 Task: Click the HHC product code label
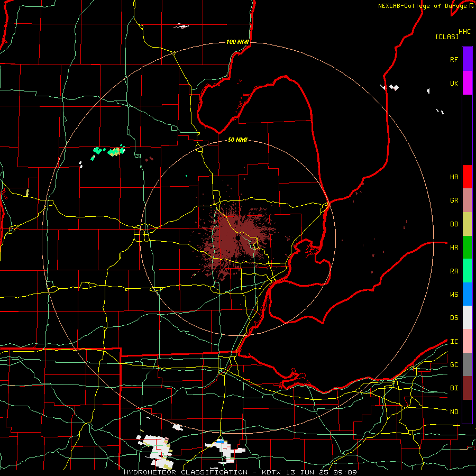point(464,32)
